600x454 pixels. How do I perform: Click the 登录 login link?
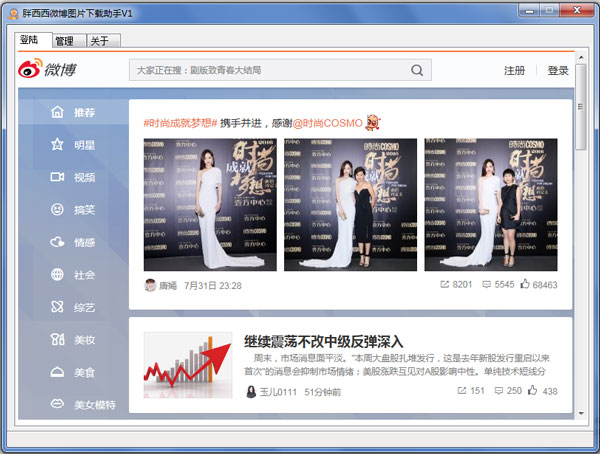[x=557, y=71]
